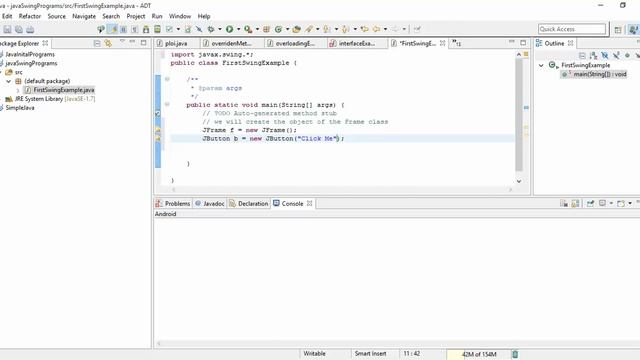Click the green Run button
Image resolution: width=640 pixels, height=360 pixels.
[x=229, y=29]
